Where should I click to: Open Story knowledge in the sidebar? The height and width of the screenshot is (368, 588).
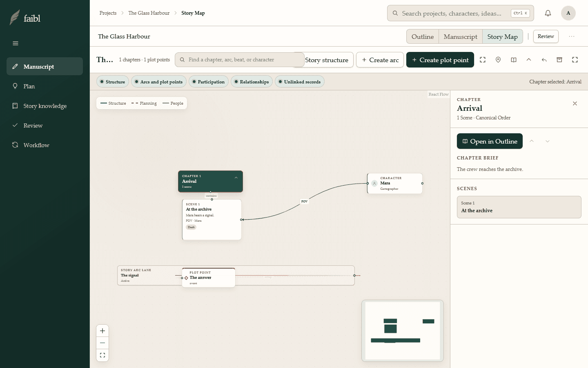pyautogui.click(x=45, y=106)
